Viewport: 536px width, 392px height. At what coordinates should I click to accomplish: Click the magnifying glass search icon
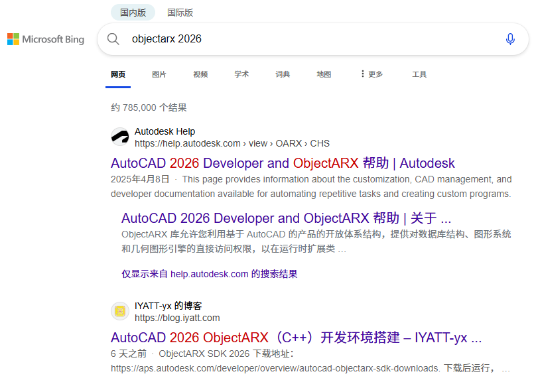coord(113,39)
